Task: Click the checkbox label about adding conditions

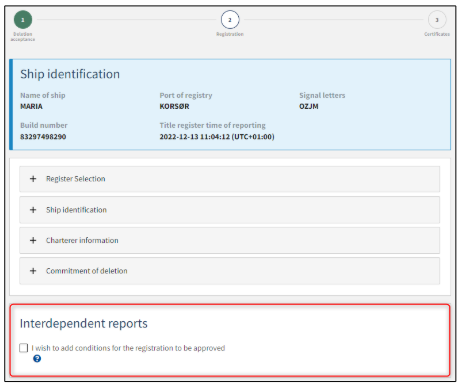Action: click(x=128, y=348)
